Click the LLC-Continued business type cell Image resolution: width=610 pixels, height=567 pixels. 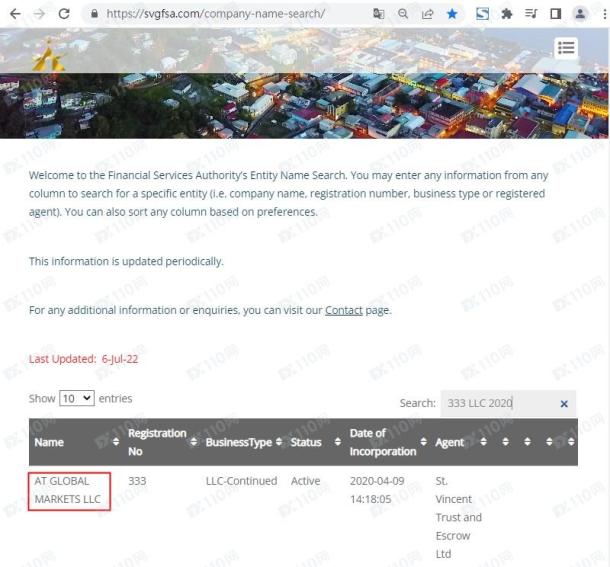click(241, 481)
